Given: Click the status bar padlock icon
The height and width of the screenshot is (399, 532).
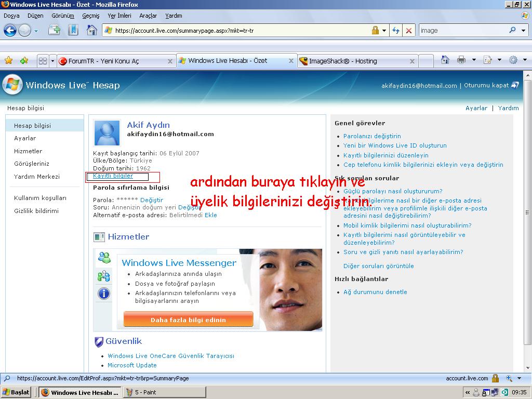Looking at the screenshot, I should [495, 378].
